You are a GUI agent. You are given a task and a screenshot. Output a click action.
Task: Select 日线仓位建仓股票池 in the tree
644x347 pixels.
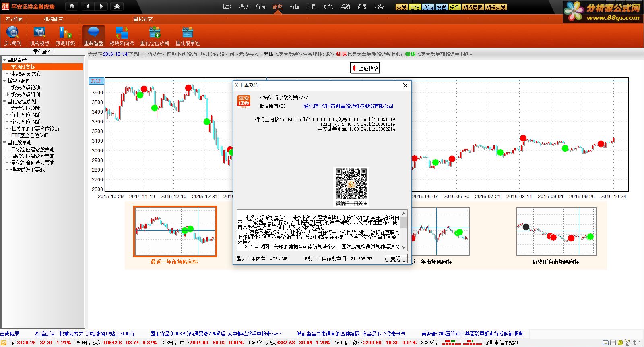coord(33,149)
